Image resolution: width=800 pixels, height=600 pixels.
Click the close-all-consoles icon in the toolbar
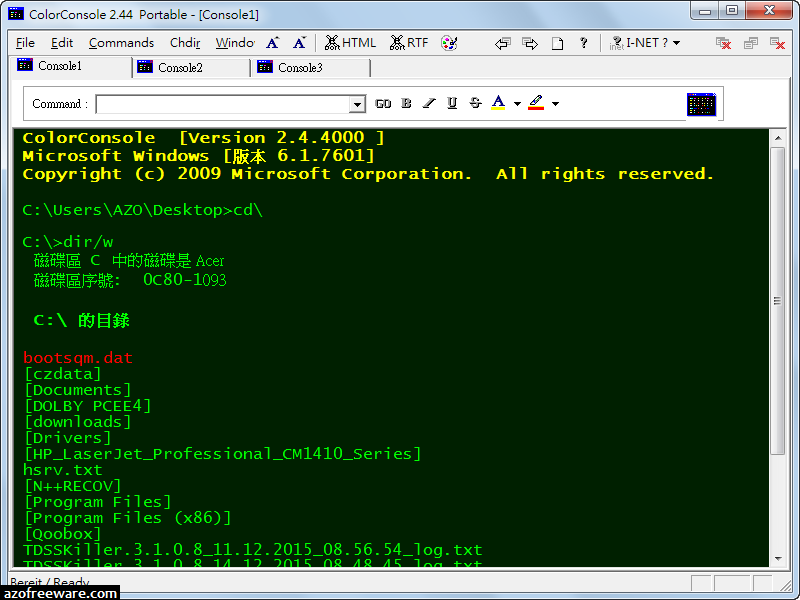[x=723, y=43]
